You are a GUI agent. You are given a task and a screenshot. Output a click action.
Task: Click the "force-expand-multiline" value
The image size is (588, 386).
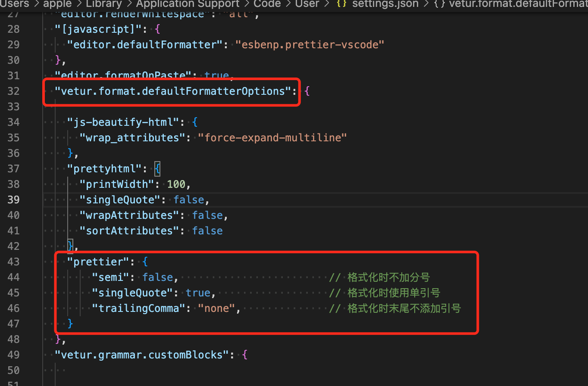[272, 138]
